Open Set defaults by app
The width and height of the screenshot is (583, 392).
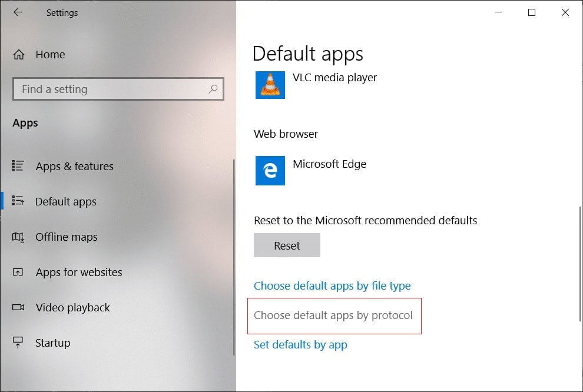click(x=300, y=344)
